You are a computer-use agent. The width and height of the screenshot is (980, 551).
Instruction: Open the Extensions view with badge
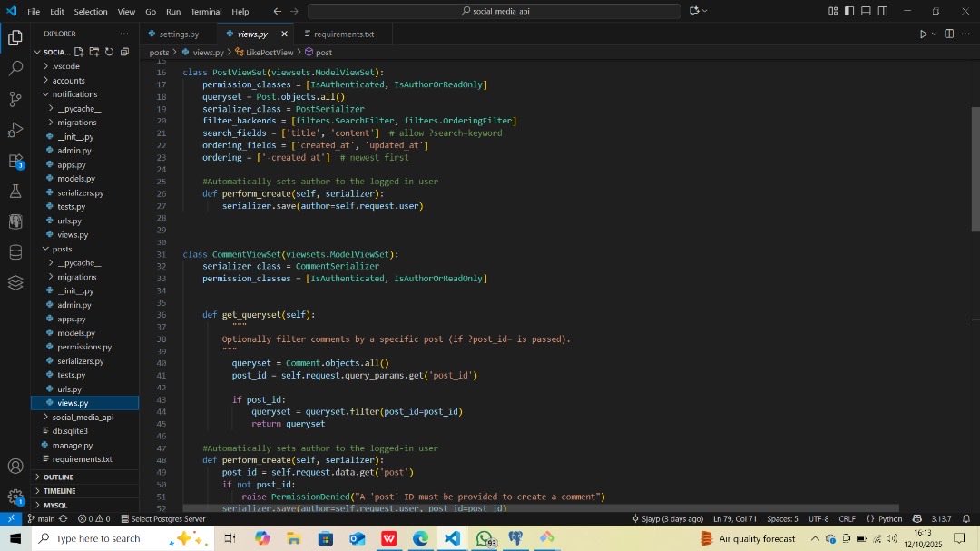pos(15,161)
